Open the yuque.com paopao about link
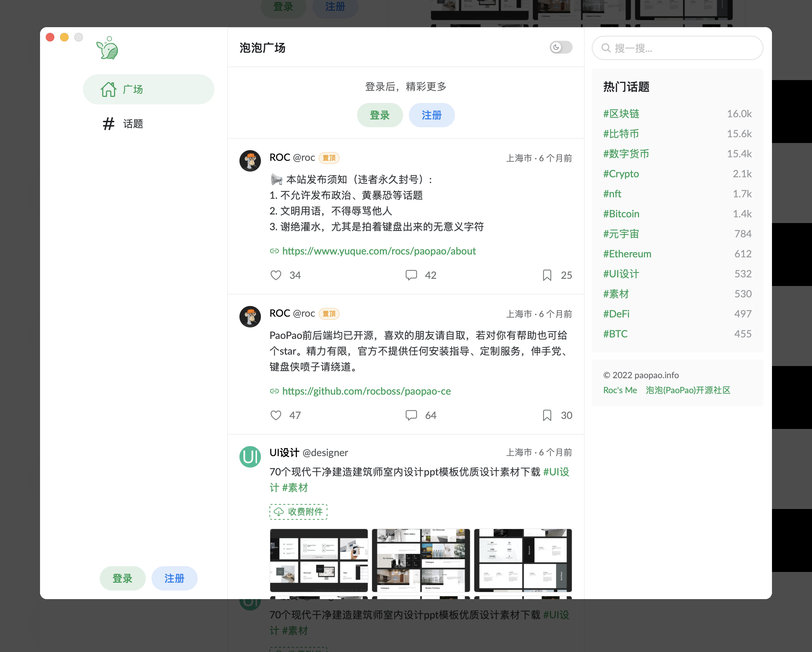The image size is (812, 652). 378,251
